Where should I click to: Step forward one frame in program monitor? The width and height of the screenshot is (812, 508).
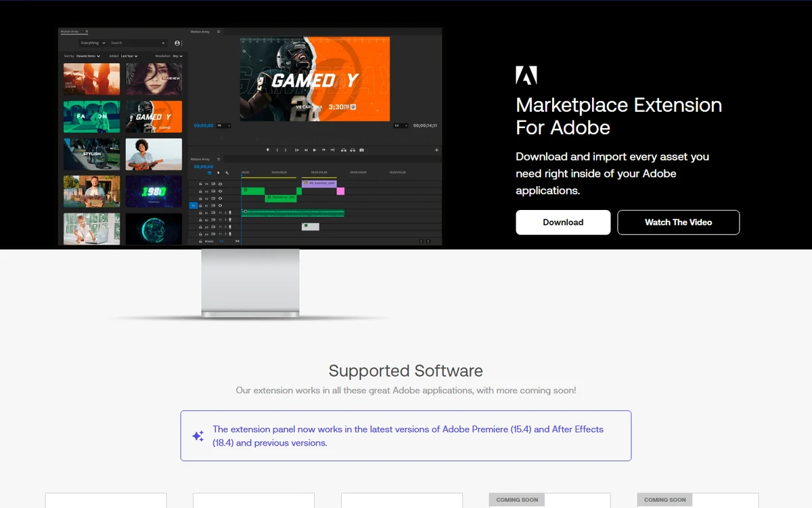point(323,150)
